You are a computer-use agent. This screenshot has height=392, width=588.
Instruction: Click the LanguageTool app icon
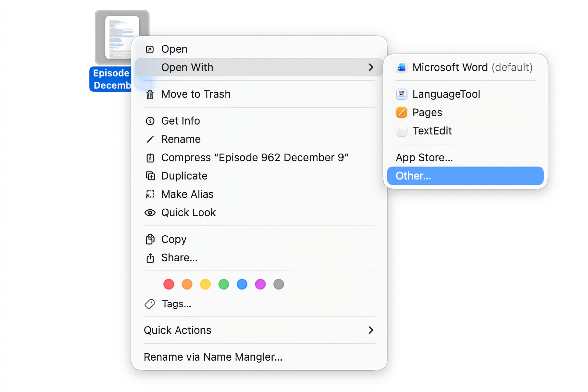(x=401, y=94)
